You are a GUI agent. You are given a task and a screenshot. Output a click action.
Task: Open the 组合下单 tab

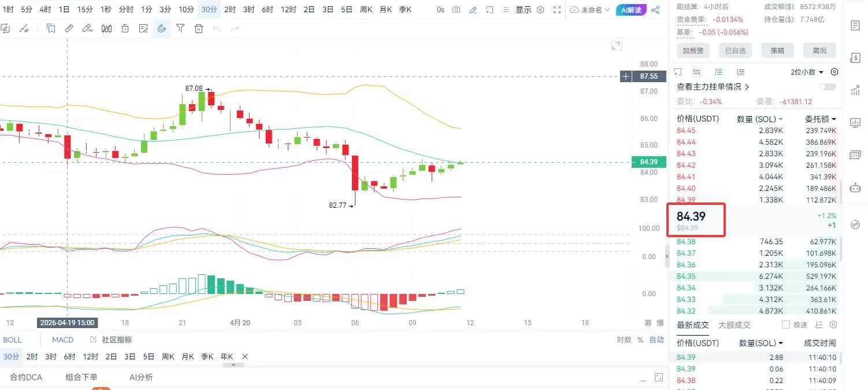pyautogui.click(x=81, y=377)
